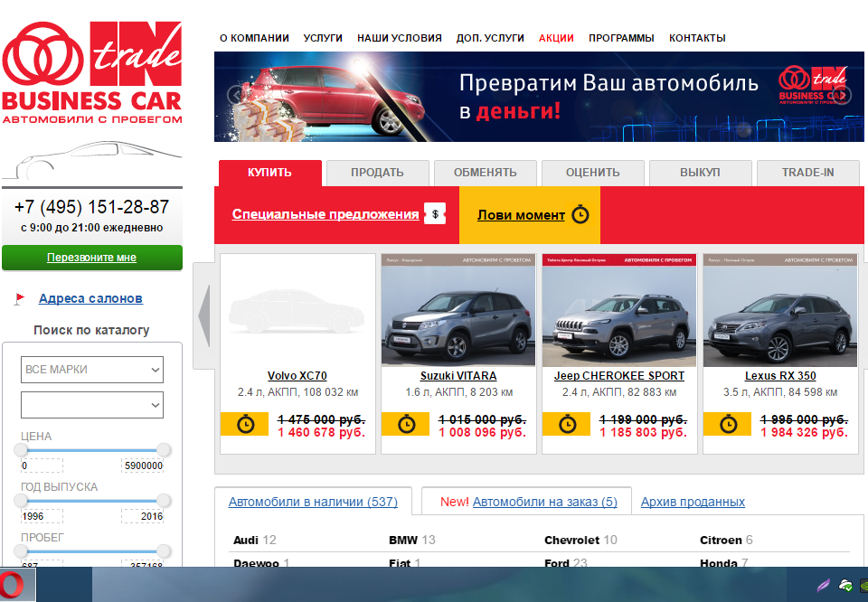The height and width of the screenshot is (602, 868).
Task: Open the АКЦИИ menu item
Action: pyautogui.click(x=556, y=38)
